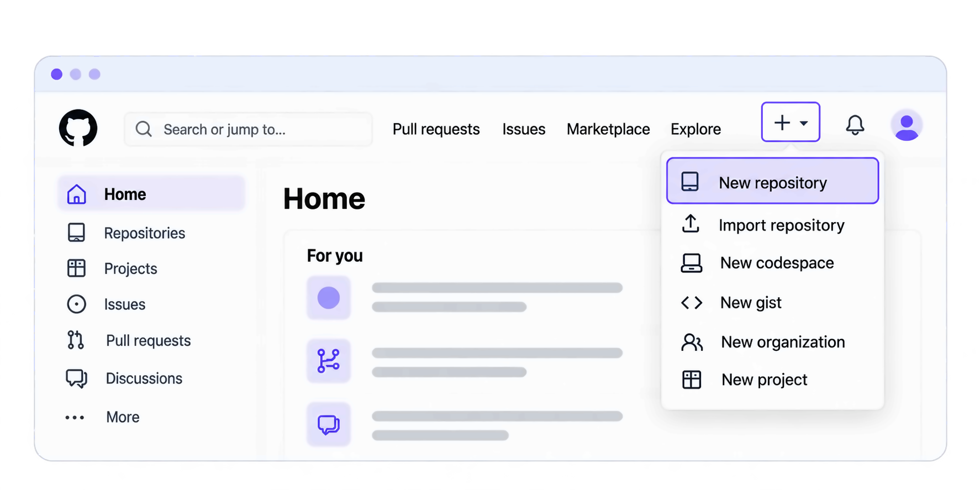Choose New gist

point(772,303)
